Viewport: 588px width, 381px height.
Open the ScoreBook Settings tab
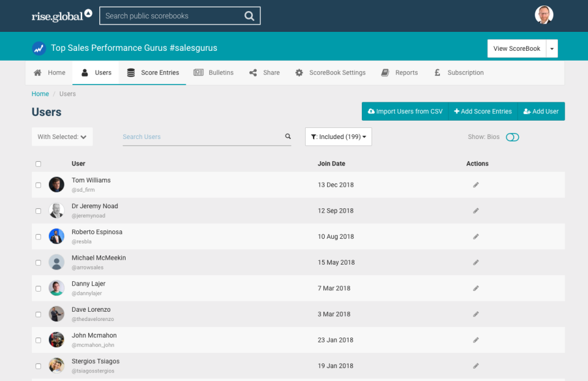click(x=330, y=72)
